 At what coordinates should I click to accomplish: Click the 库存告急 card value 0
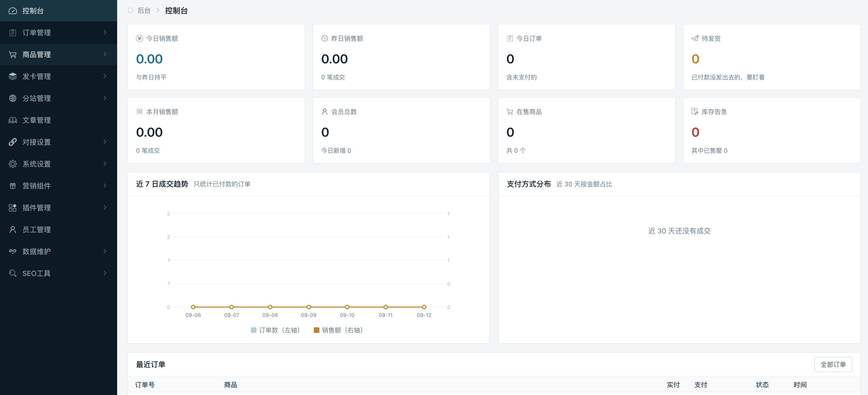(x=695, y=132)
